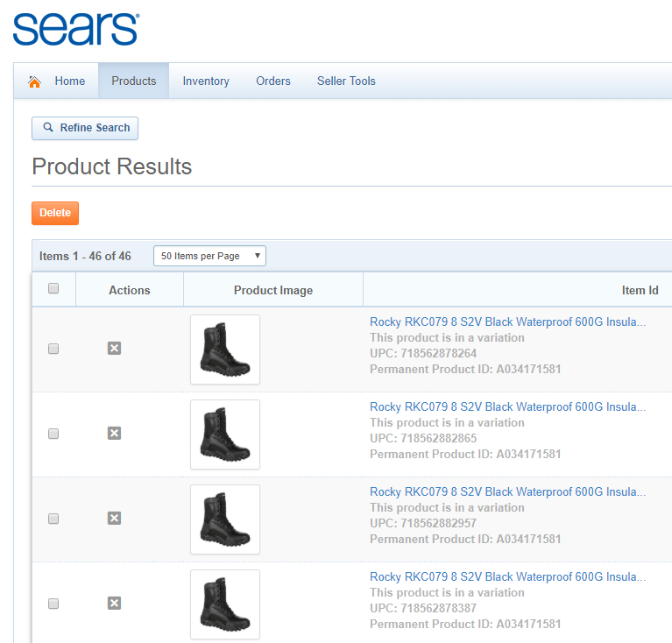Open Rocky RKC079 link for UPC 718562878387

pos(507,576)
